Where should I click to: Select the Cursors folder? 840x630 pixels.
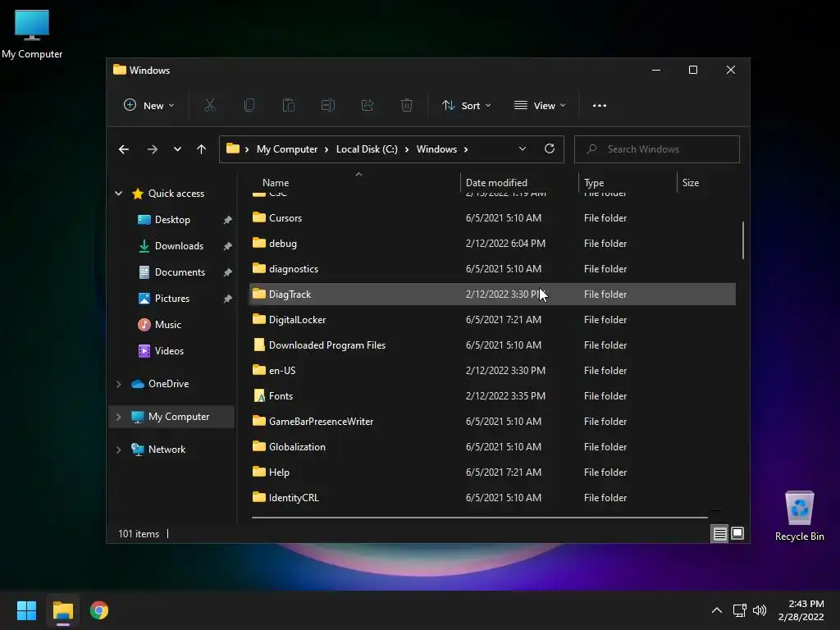(492, 218)
